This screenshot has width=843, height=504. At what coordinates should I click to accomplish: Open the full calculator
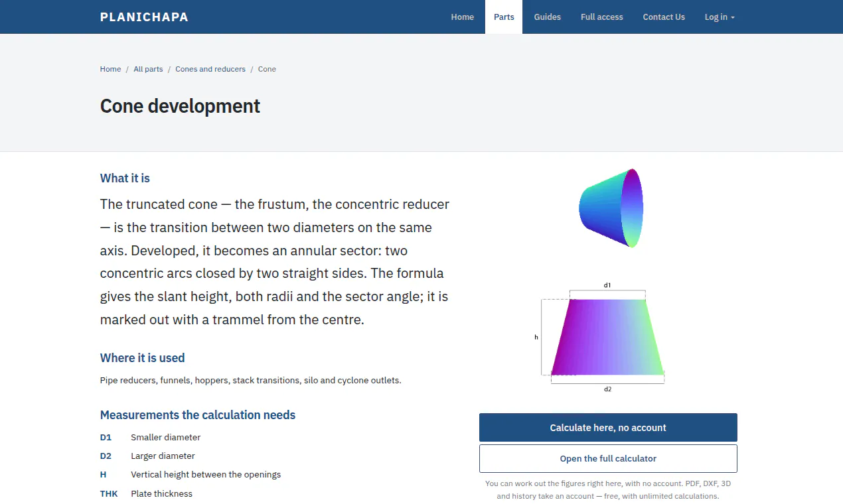click(x=608, y=458)
